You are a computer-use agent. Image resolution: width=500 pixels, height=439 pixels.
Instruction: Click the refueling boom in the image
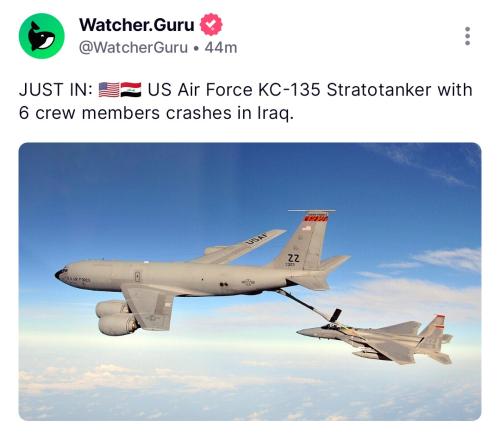(308, 305)
